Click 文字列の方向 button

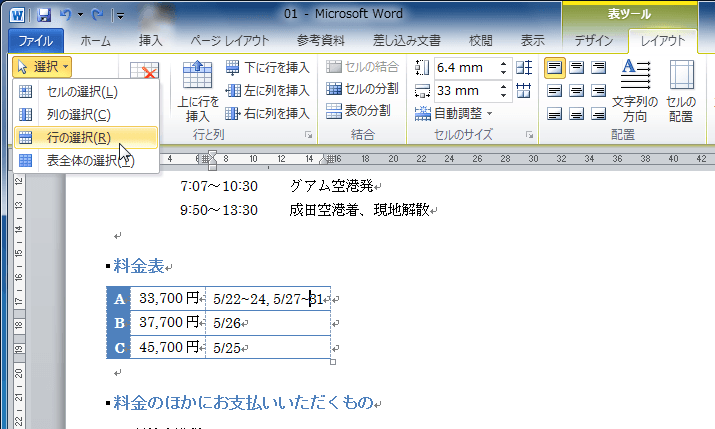pyautogui.click(x=635, y=91)
